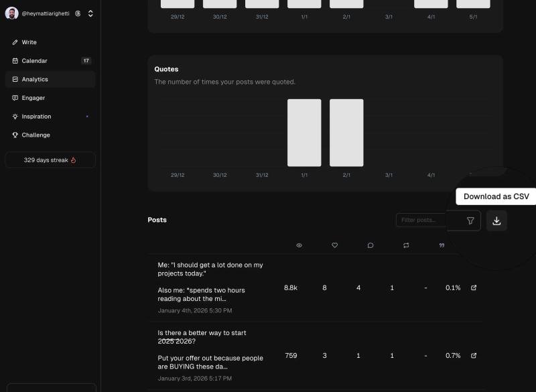Click the 329 days streak button
Screen dimensions: 536x392
click(50, 159)
